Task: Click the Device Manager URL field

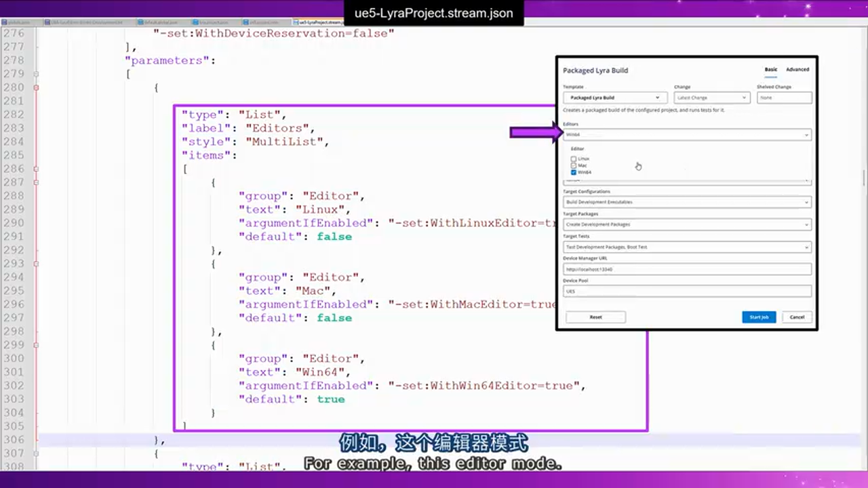Action: (687, 269)
